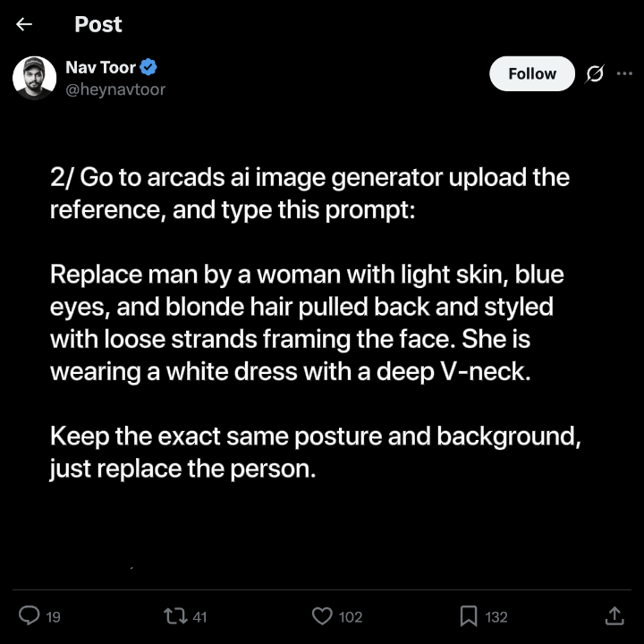
Task: Open the 41 reposts count
Action: point(199,617)
